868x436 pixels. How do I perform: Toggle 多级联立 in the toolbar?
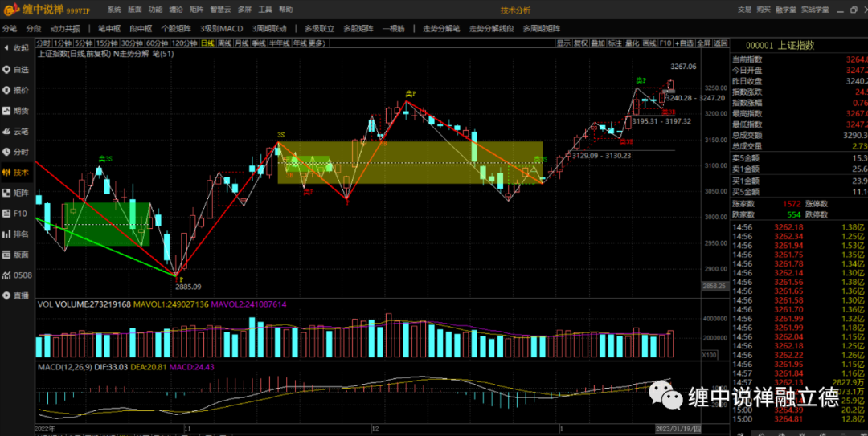[319, 29]
